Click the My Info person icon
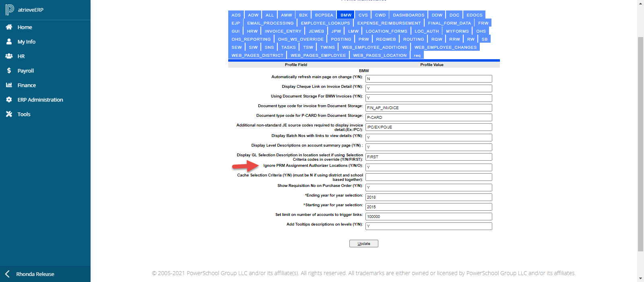Viewport: 644px width, 282px height. (9, 41)
